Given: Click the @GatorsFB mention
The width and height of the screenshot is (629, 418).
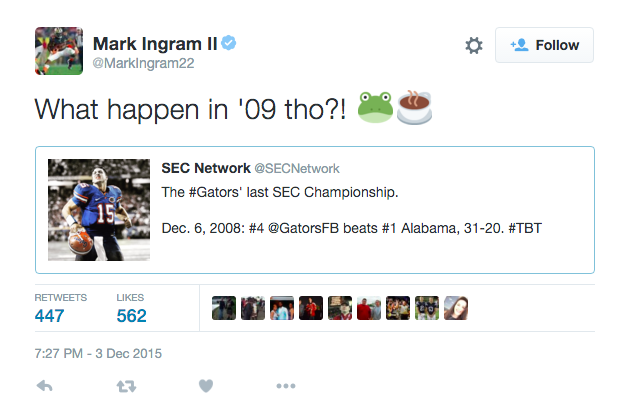Looking at the screenshot, I should click(304, 228).
